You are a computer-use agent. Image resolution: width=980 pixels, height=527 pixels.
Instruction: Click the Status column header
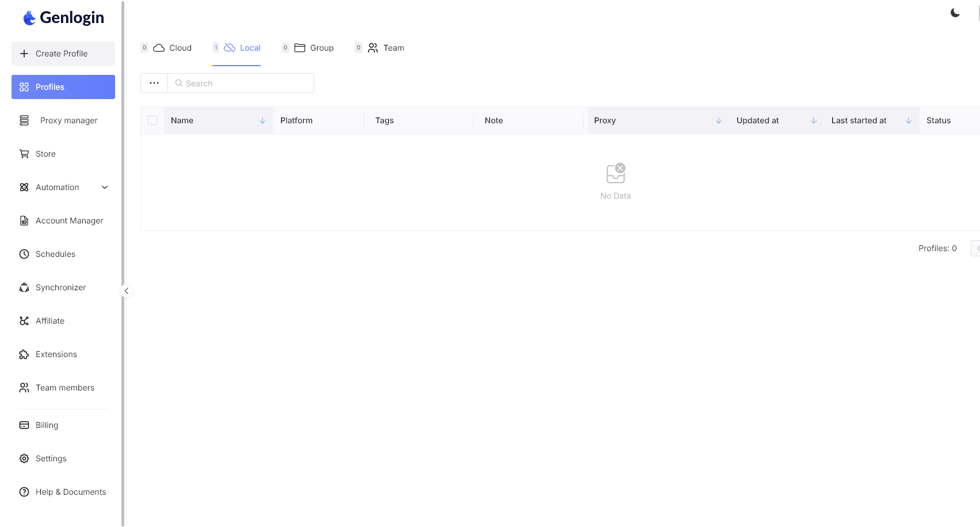[950, 120]
